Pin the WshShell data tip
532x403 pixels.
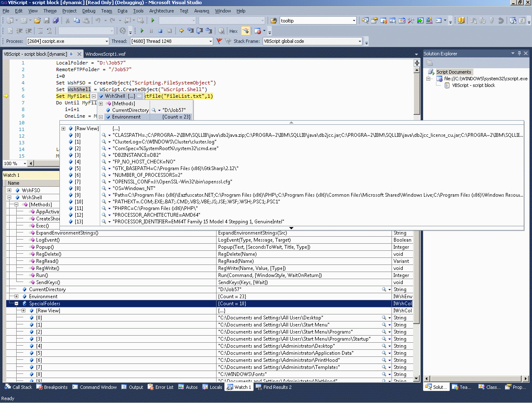click(139, 96)
